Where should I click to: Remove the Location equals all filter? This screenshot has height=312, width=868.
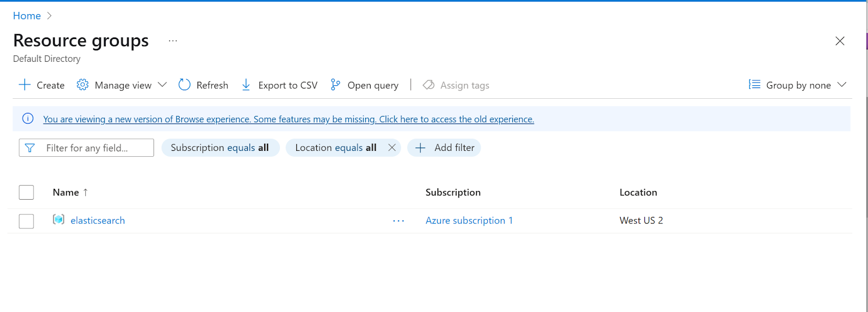tap(392, 148)
